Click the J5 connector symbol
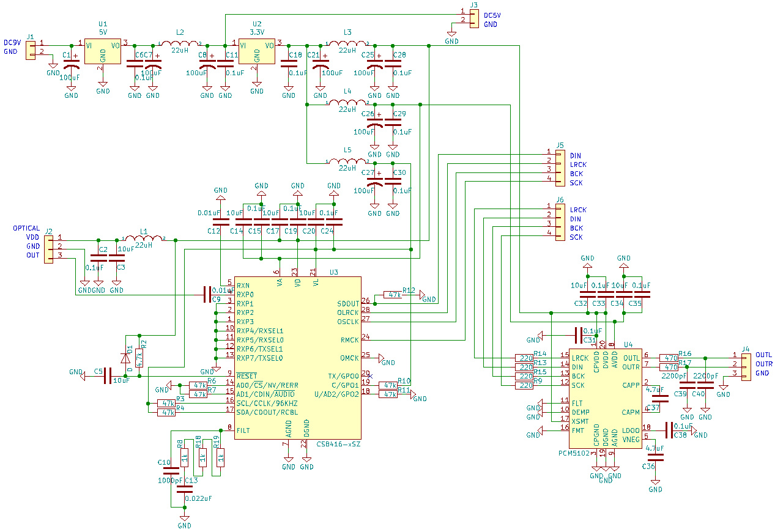 560,169
